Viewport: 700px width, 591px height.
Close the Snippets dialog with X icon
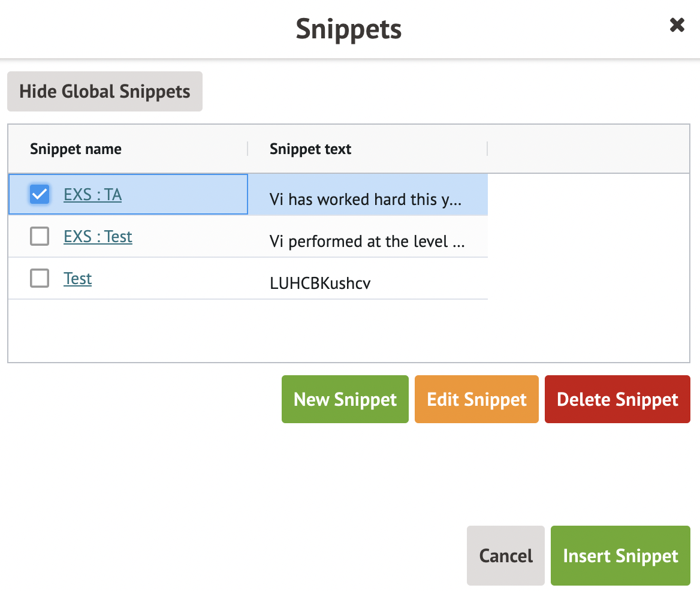[677, 25]
